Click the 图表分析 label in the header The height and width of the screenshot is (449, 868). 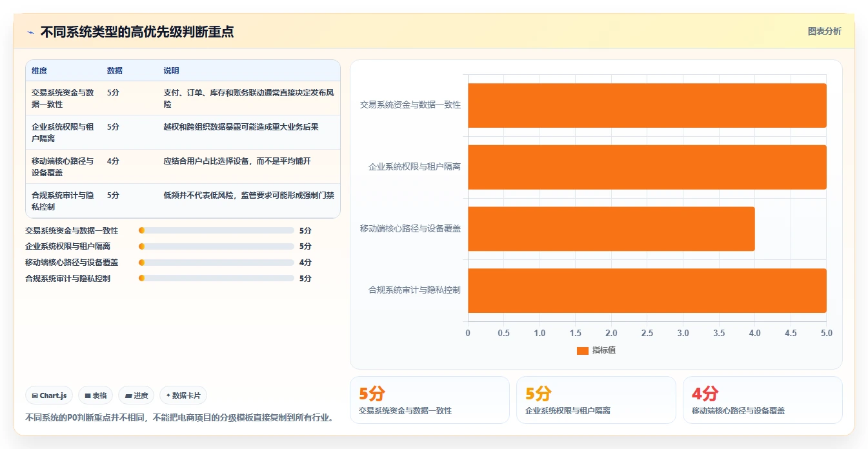pyautogui.click(x=824, y=31)
